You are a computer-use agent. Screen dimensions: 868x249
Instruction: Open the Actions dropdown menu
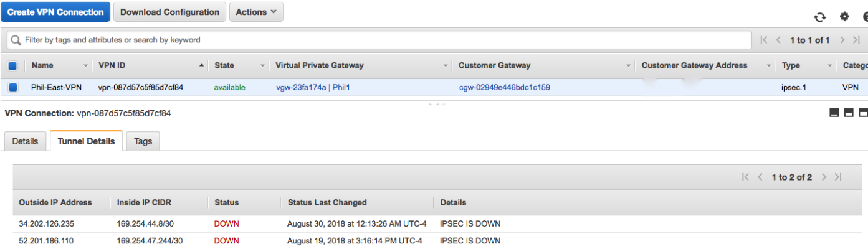point(256,12)
